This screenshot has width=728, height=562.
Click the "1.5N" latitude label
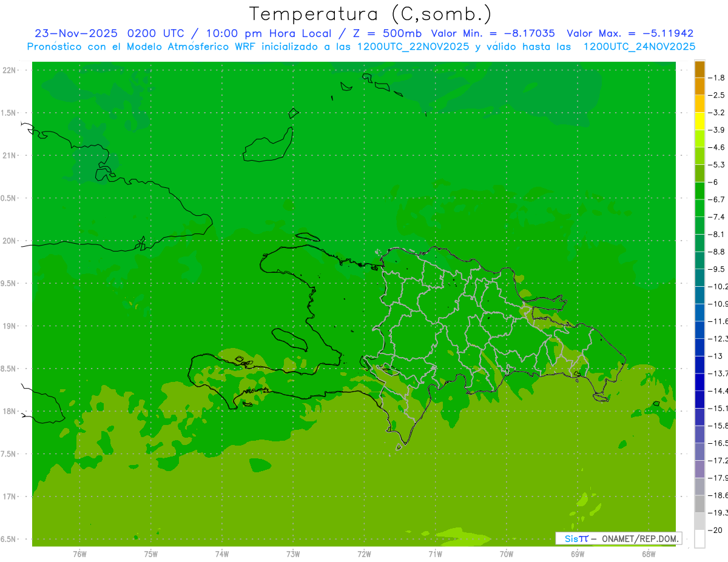[9, 113]
